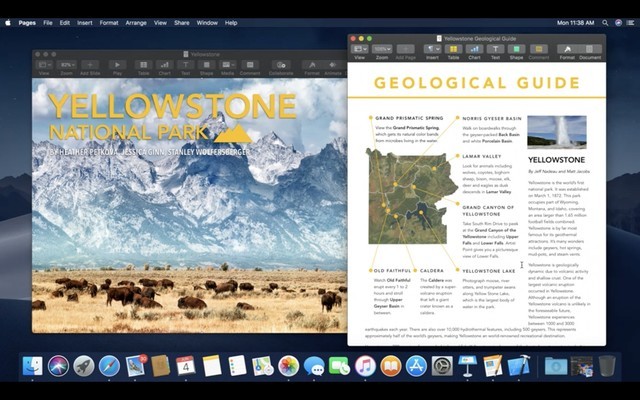The height and width of the screenshot is (400, 640).
Task: Insert a chart in the Geological Guide document
Action: (474, 49)
